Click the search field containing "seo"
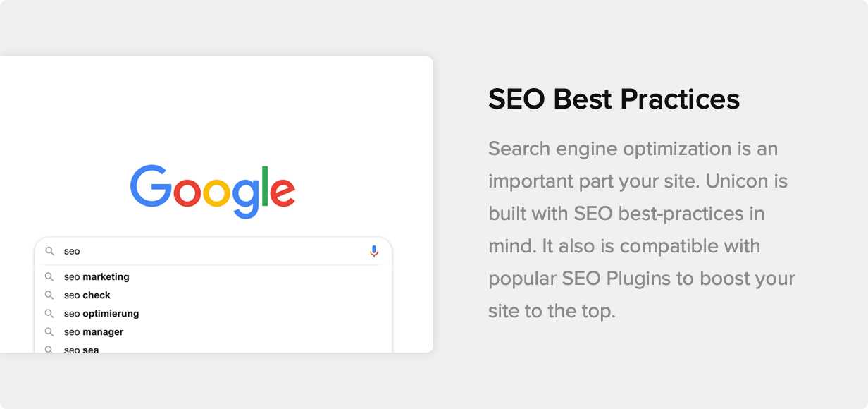The height and width of the screenshot is (409, 868). (211, 251)
